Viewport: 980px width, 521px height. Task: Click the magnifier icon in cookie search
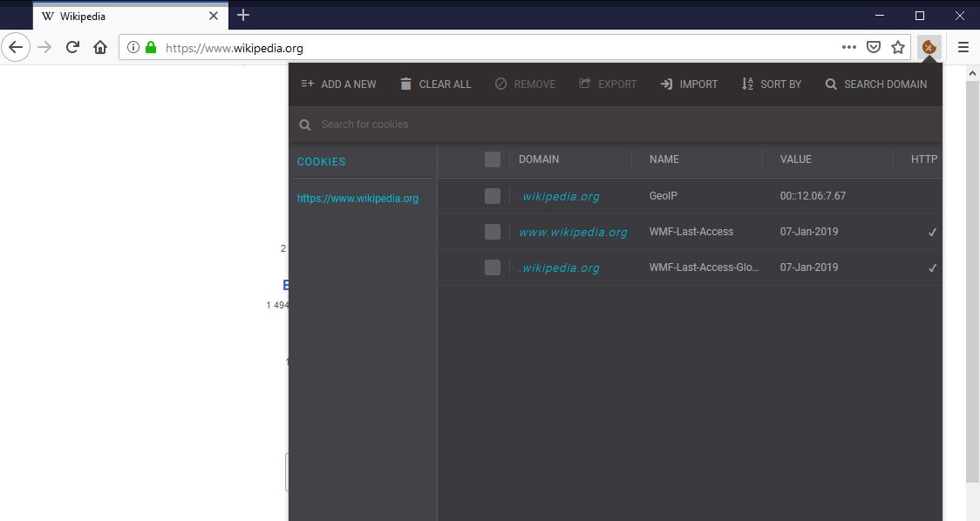point(305,125)
